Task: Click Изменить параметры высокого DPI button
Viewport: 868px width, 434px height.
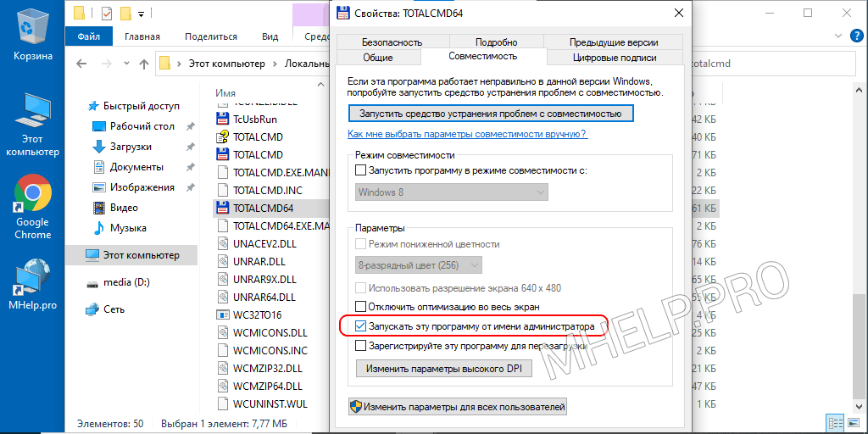Action: click(x=443, y=368)
